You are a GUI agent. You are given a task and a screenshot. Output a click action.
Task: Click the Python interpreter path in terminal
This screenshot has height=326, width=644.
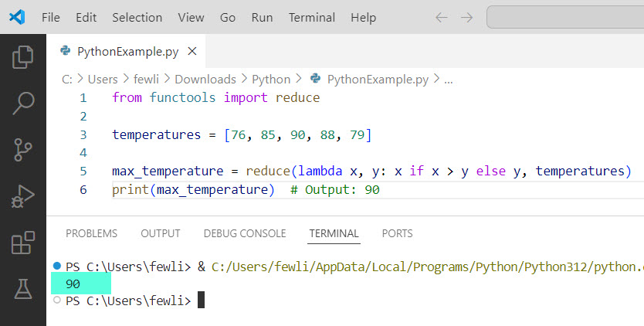(428, 267)
